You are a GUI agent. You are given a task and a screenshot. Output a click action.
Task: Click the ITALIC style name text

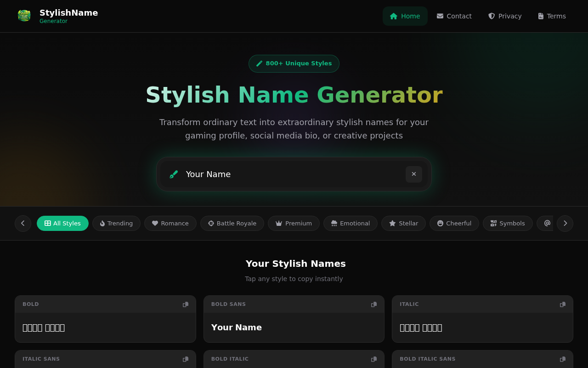point(421,328)
